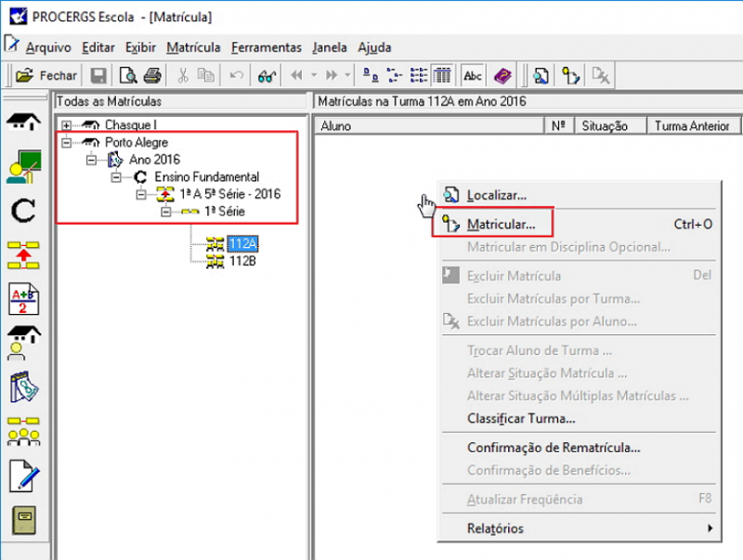Click the Cut scissors icon

182,75
